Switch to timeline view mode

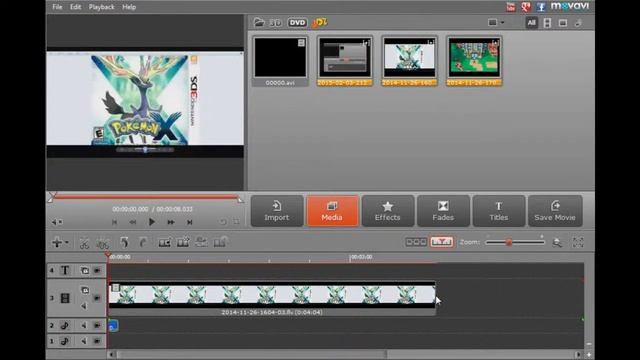(442, 242)
